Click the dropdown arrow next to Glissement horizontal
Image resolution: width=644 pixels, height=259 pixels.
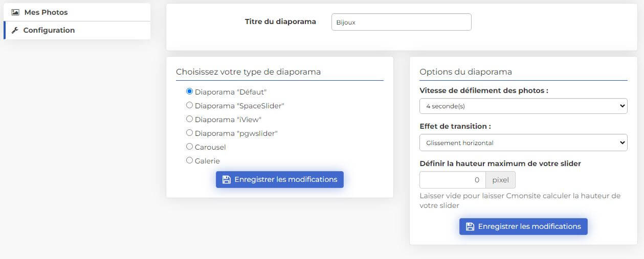point(622,143)
